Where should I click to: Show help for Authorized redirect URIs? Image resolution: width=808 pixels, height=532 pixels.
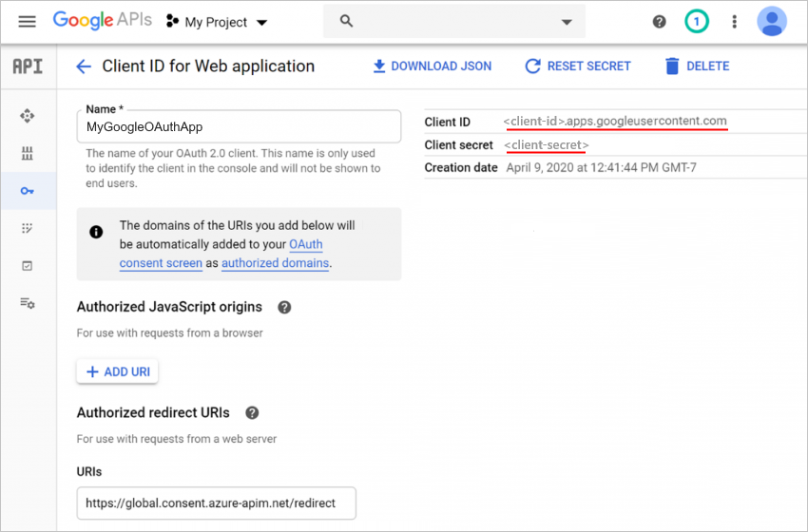(x=252, y=413)
